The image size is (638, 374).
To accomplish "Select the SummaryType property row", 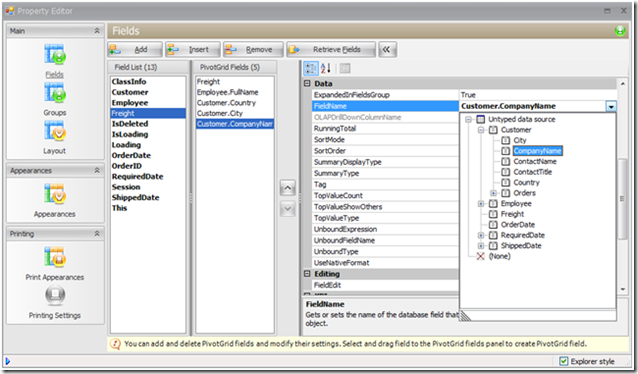I will 385,173.
